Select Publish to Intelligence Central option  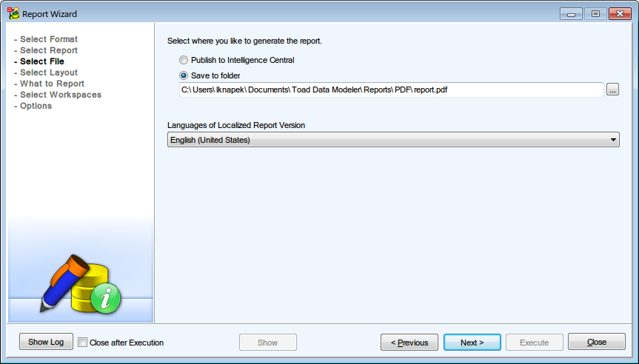(x=184, y=60)
